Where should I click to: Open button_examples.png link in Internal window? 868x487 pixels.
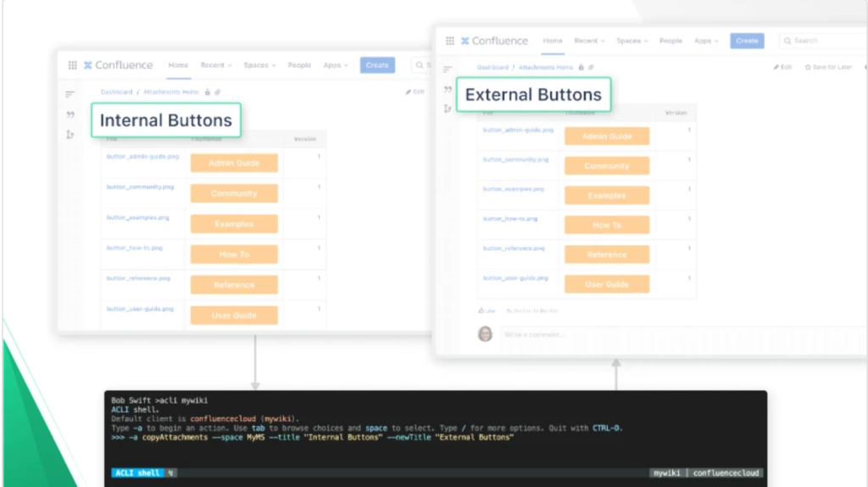pos(138,218)
